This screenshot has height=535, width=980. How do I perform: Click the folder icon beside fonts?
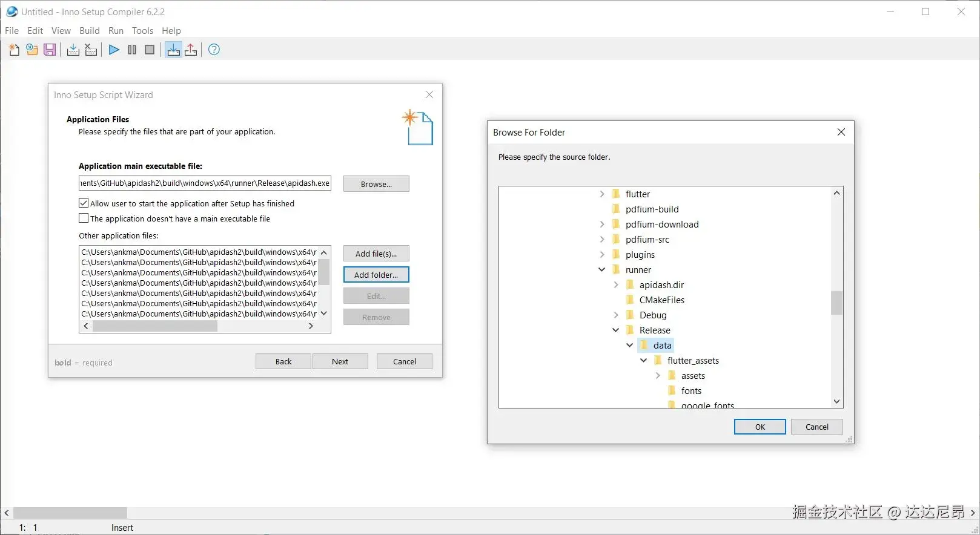(672, 390)
